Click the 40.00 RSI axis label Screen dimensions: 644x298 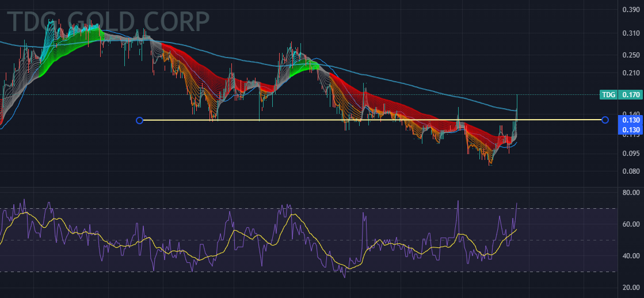631,256
